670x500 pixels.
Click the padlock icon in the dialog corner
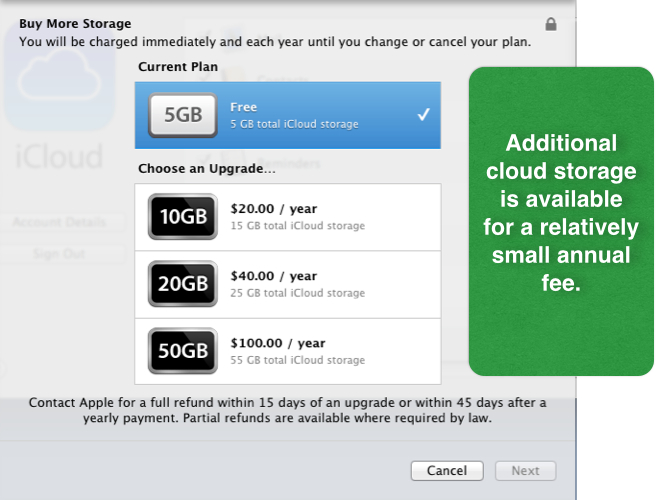(x=551, y=24)
